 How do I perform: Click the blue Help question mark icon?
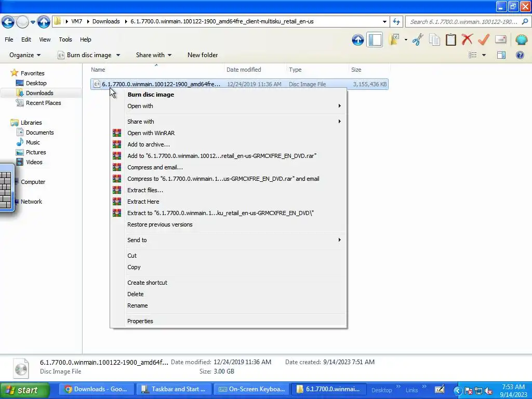coord(520,55)
